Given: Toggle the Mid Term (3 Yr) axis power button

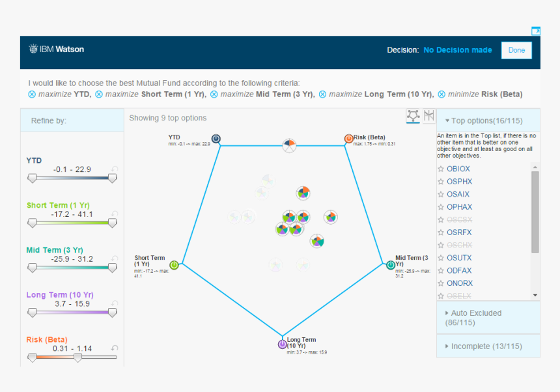Looking at the screenshot, I should tap(391, 265).
